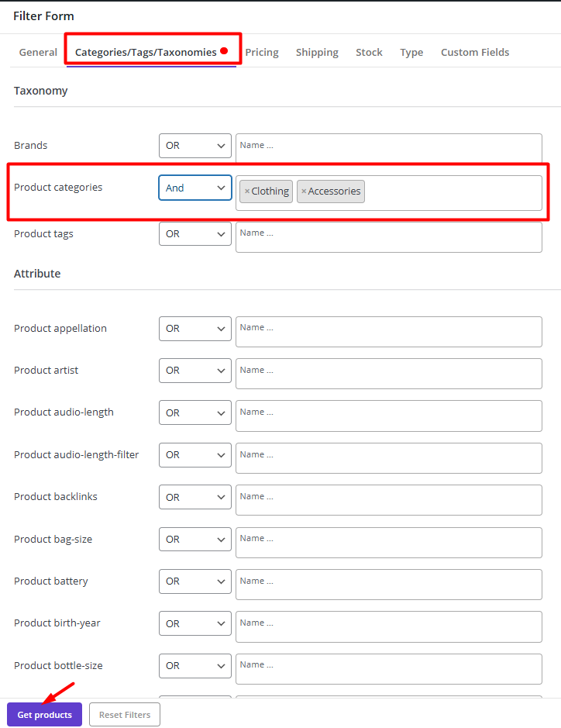Click the Get products button
561x728 pixels.
(x=44, y=714)
